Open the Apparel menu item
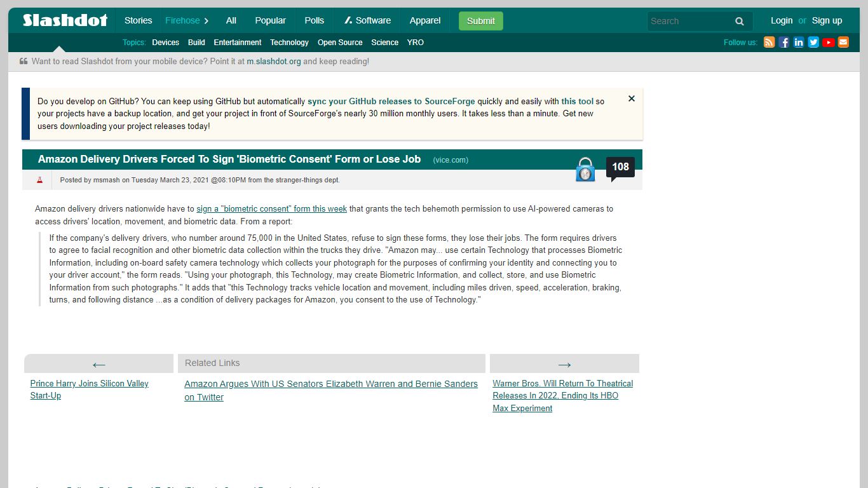The image size is (868, 488). pyautogui.click(x=425, y=20)
